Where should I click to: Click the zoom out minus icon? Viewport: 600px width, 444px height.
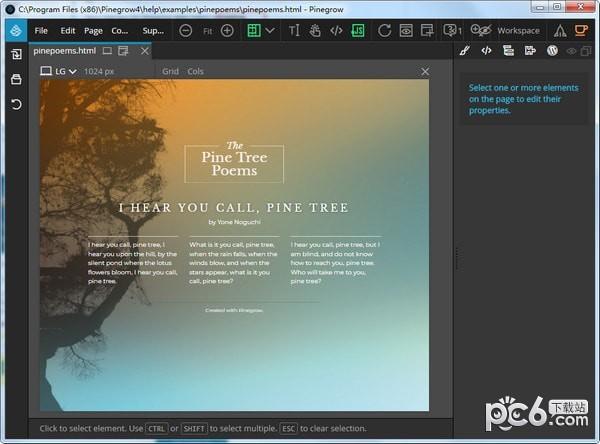186,30
